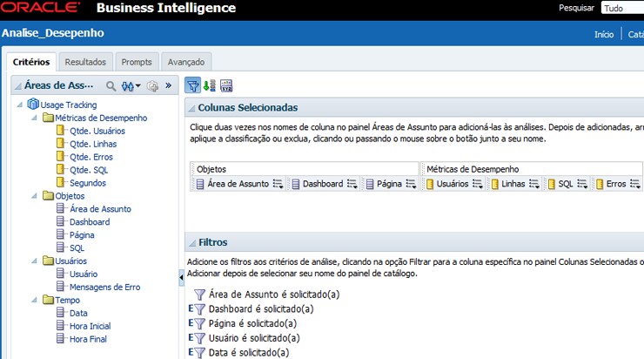Click the Pesquisar scope box showing Tudo
644x359 pixels.
point(622,8)
